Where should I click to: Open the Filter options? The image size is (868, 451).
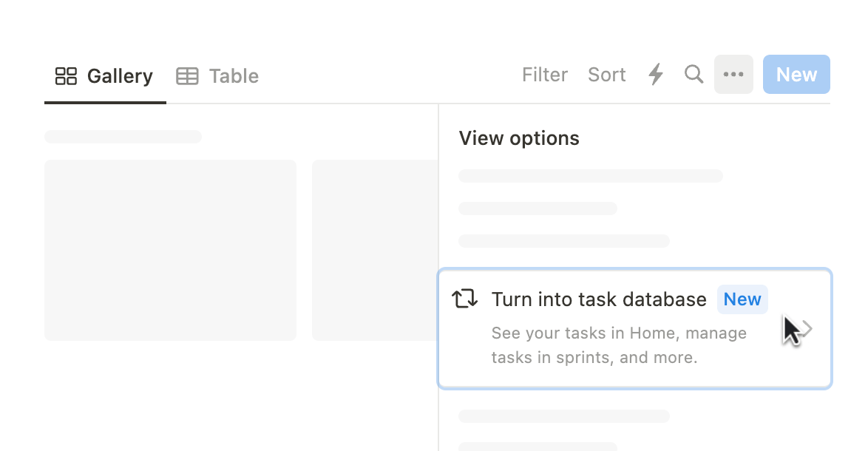pyautogui.click(x=545, y=75)
